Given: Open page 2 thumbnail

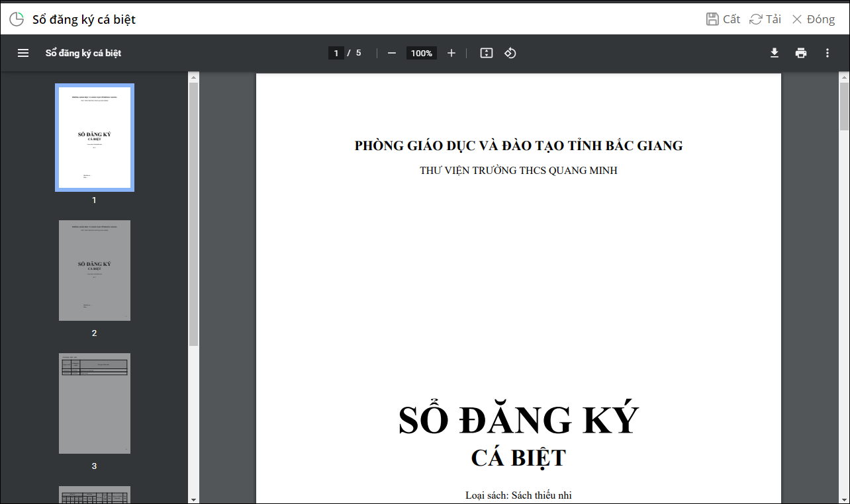Looking at the screenshot, I should click(x=95, y=271).
